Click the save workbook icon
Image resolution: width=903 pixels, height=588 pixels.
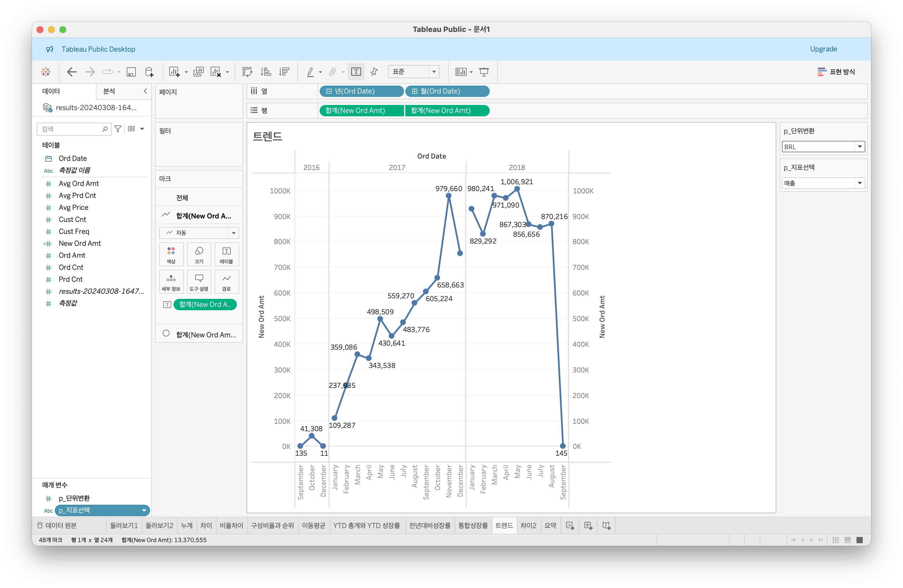coord(131,72)
